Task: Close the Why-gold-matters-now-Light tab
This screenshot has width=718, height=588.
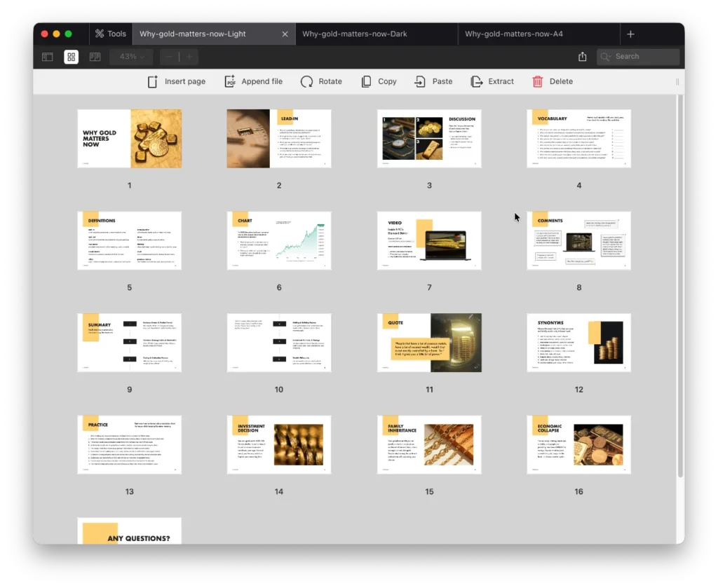Action: pyautogui.click(x=285, y=33)
